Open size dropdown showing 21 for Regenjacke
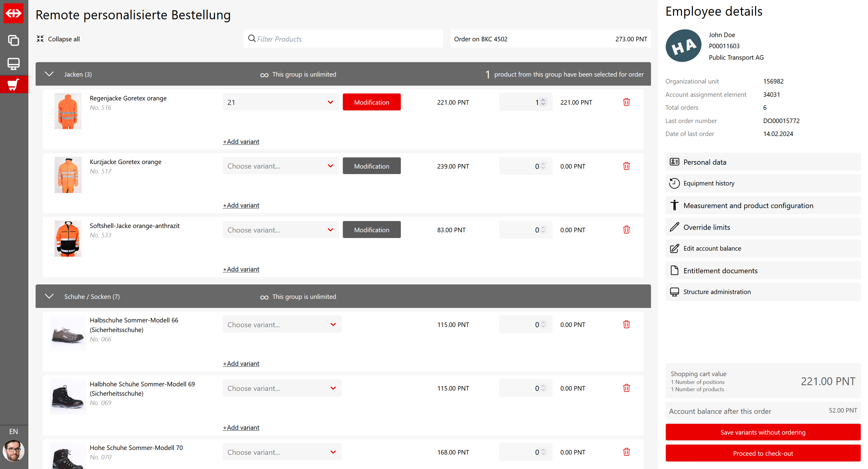Viewport: 868px width, 469px height. [x=280, y=102]
